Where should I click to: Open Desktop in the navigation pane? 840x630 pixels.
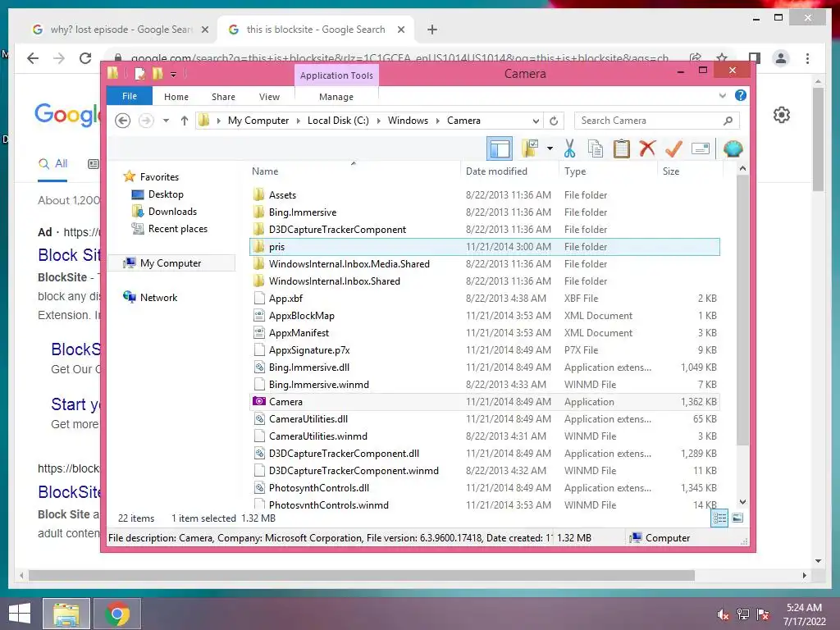(166, 194)
